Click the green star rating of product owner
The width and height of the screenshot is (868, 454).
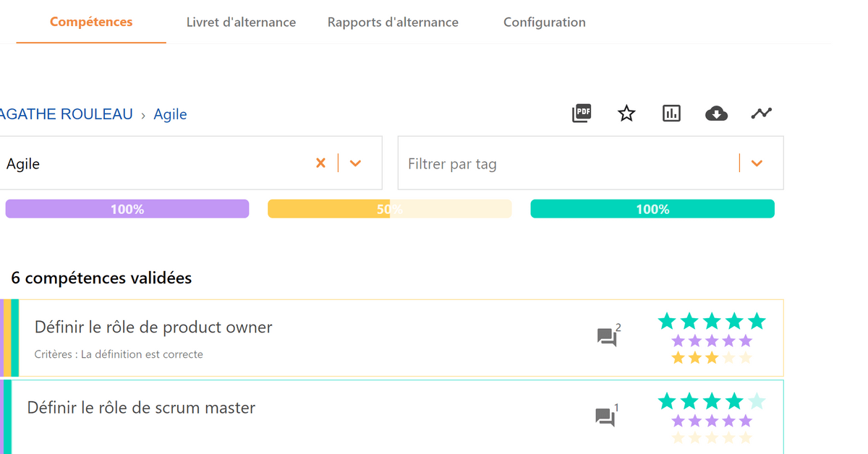tap(712, 321)
